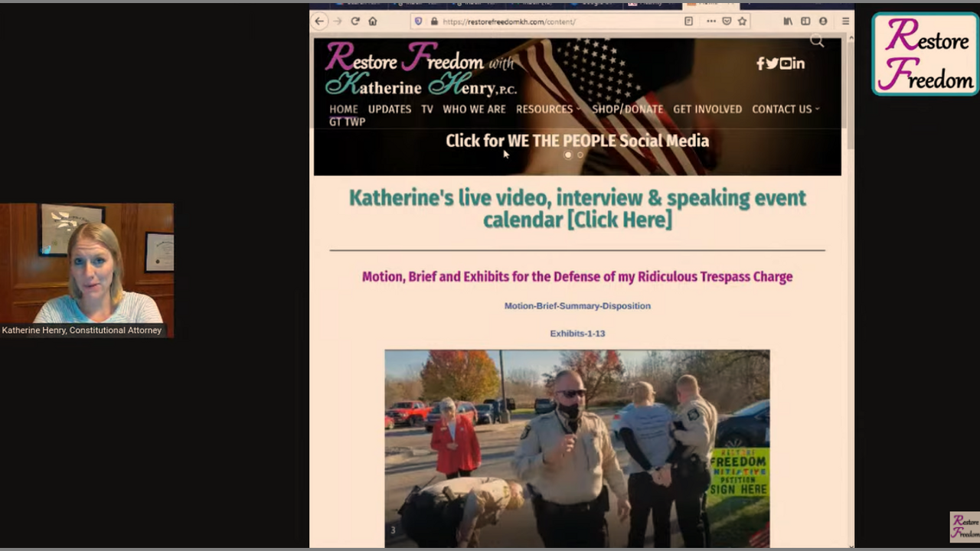The height and width of the screenshot is (551, 980).
Task: Expand the CONTACT US dropdown menu
Action: pos(784,109)
